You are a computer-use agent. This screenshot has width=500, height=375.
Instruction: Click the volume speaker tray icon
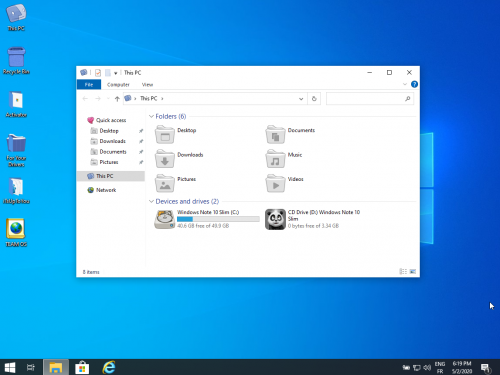[x=427, y=367]
